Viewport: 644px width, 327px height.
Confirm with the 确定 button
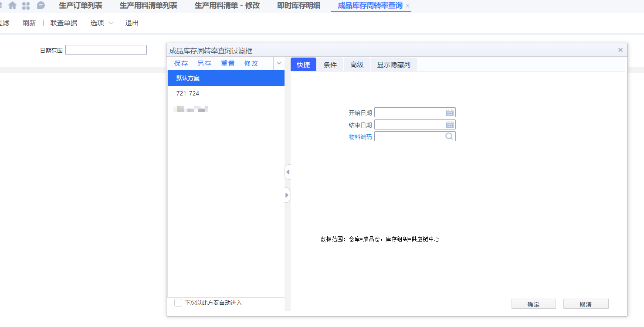pyautogui.click(x=534, y=304)
